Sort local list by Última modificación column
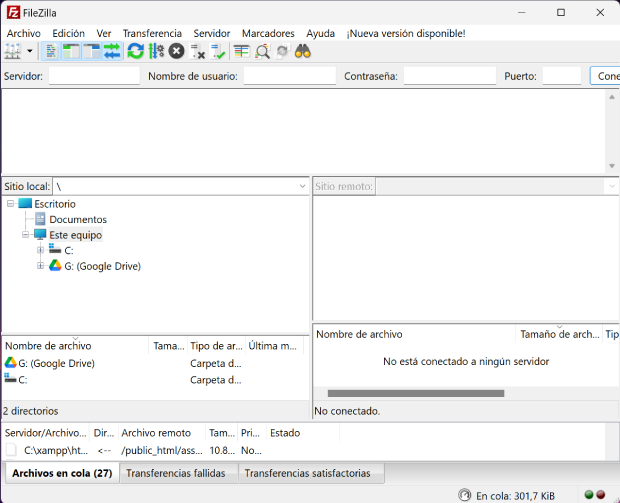Image resolution: width=620 pixels, height=503 pixels. tap(274, 346)
